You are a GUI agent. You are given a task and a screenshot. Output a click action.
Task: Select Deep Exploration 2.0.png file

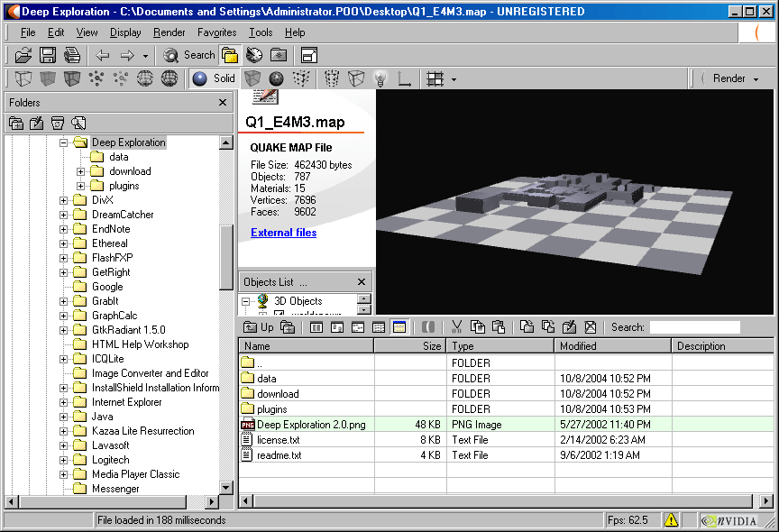pyautogui.click(x=311, y=425)
